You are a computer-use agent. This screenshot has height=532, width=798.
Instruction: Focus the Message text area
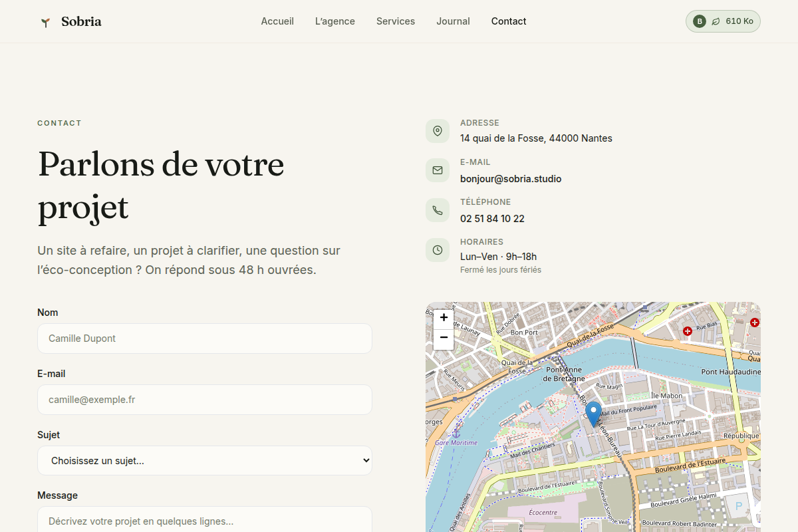point(205,519)
